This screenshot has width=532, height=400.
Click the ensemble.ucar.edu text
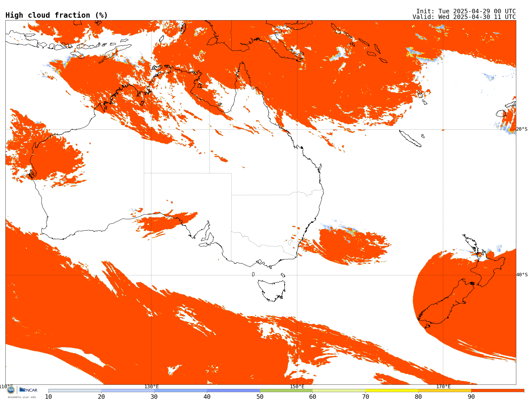click(22, 397)
